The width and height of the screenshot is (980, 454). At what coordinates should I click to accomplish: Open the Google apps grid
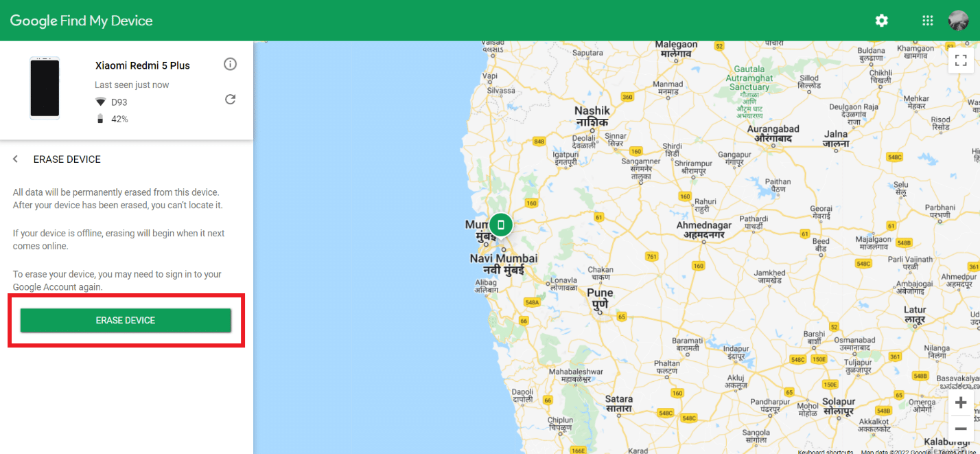[928, 21]
